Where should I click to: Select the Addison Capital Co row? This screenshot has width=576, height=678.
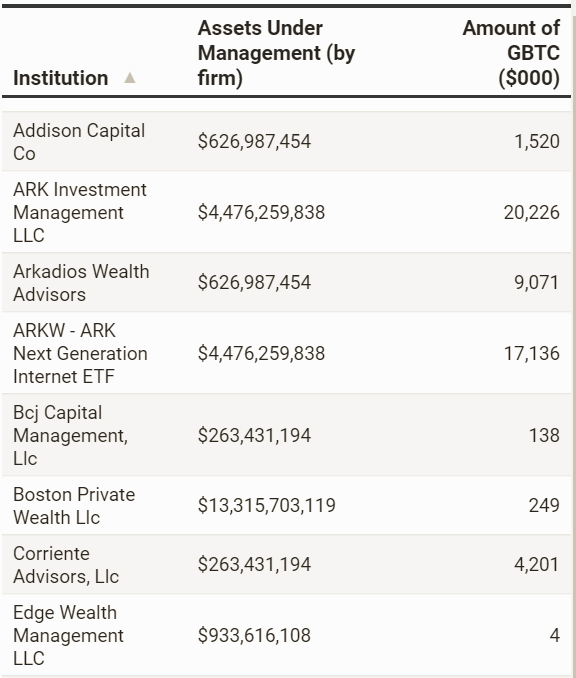286,141
